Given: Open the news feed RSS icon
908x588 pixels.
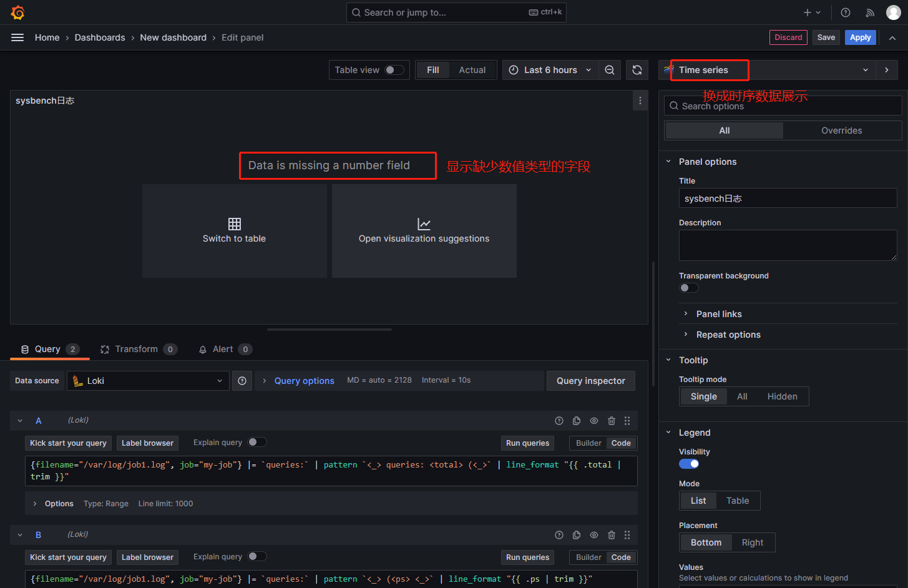Looking at the screenshot, I should [870, 12].
